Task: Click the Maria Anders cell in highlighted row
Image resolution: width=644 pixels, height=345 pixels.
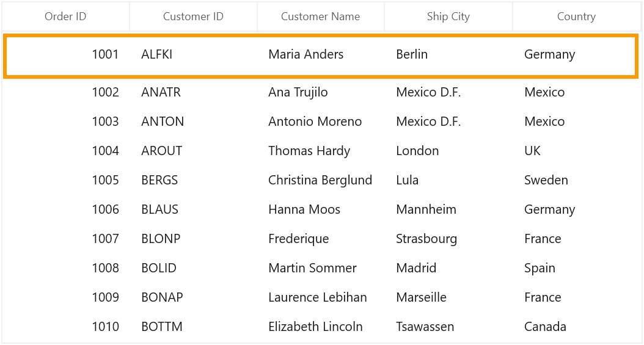Action: click(321, 54)
